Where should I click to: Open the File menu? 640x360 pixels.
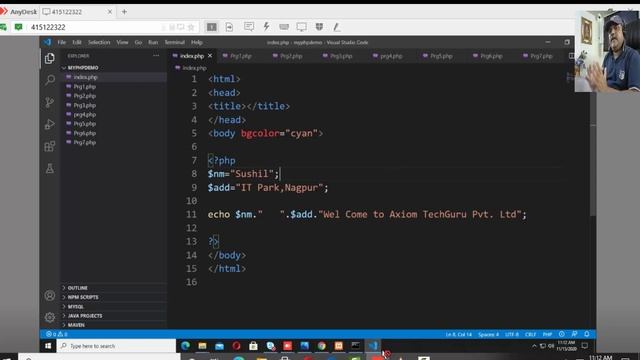click(x=62, y=42)
